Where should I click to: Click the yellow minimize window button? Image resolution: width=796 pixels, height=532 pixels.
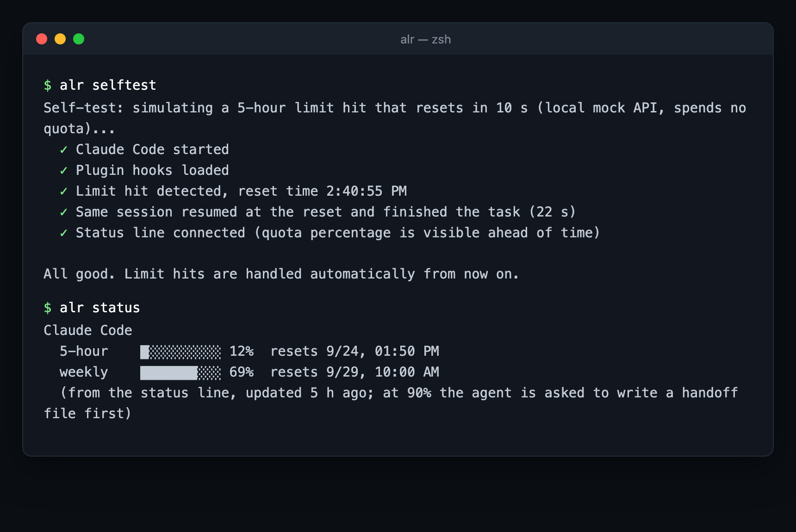(60, 39)
